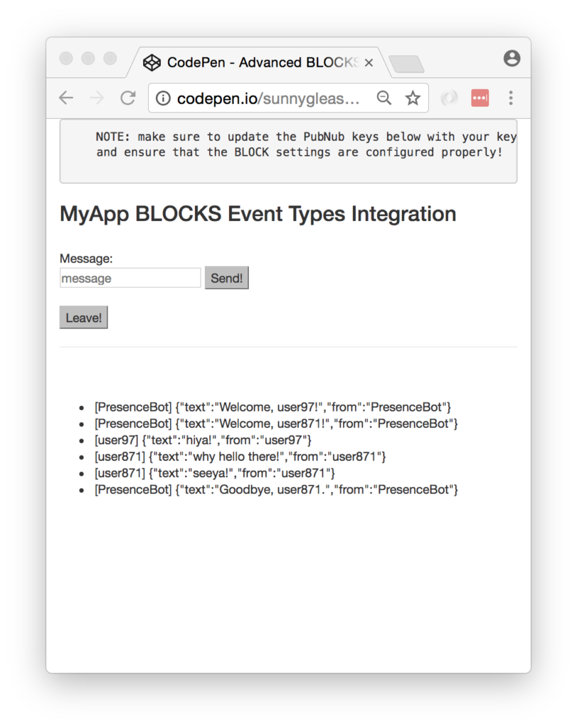The width and height of the screenshot is (577, 728).
Task: Click the NOTE text box about PubNub keys
Action: 288,151
